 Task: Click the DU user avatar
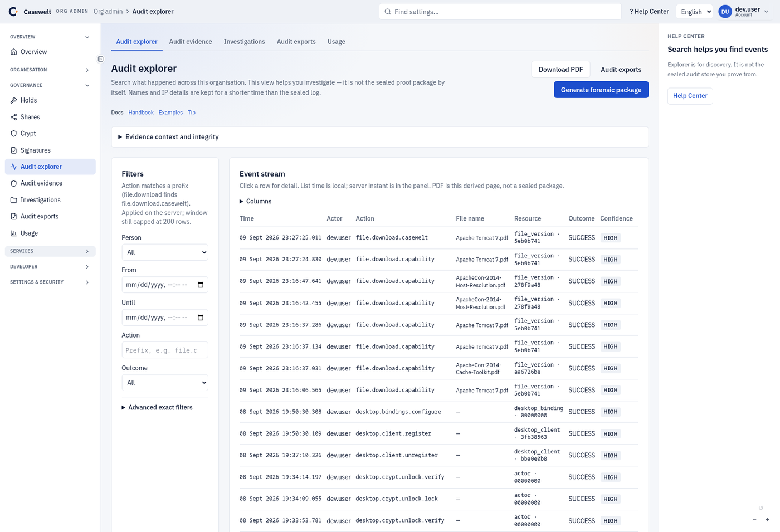(x=725, y=12)
